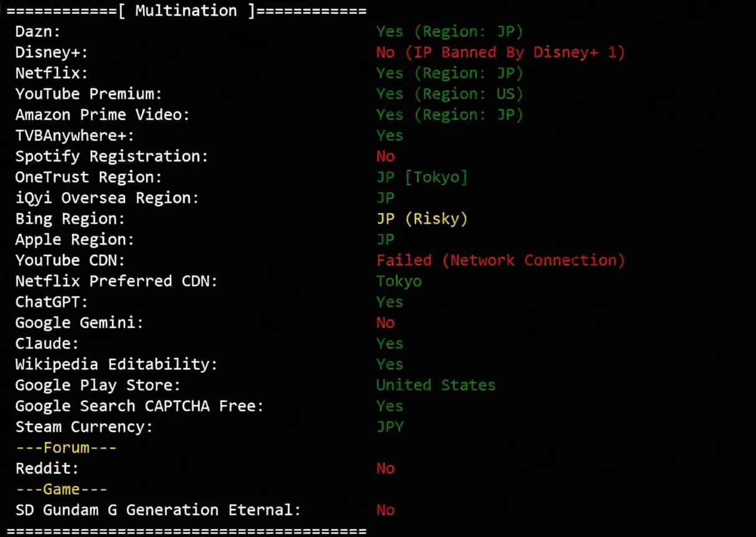Click SD Gundam G Generation Eternal label
The height and width of the screenshot is (537, 756).
pyautogui.click(x=158, y=510)
